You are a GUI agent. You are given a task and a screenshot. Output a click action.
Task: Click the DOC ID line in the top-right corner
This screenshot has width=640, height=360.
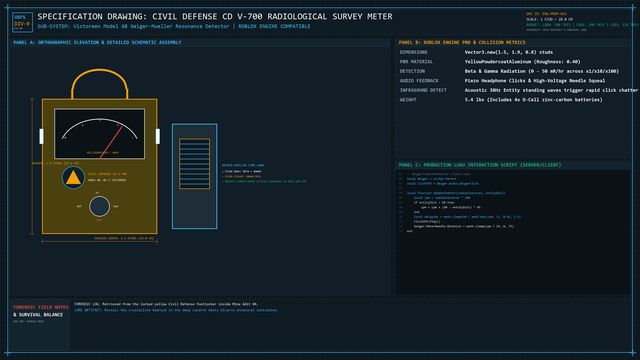coord(546,14)
